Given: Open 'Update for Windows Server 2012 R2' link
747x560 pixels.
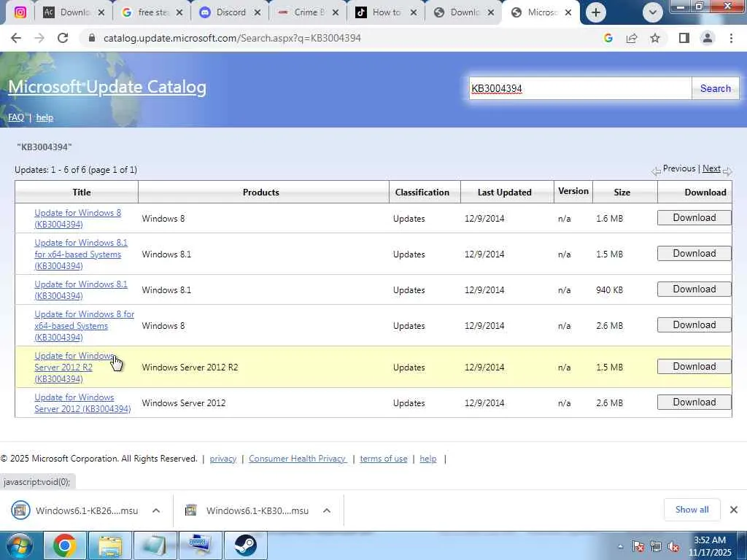Looking at the screenshot, I should pos(74,367).
